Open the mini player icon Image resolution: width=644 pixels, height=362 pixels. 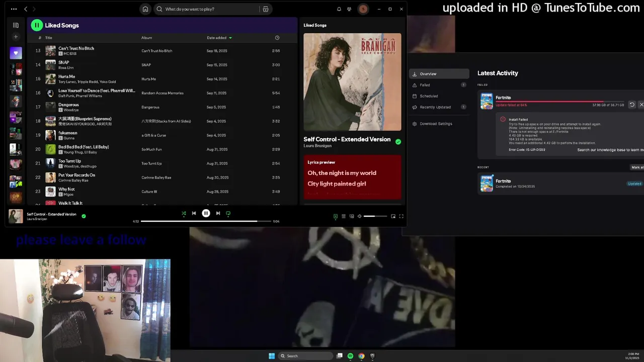click(x=393, y=216)
